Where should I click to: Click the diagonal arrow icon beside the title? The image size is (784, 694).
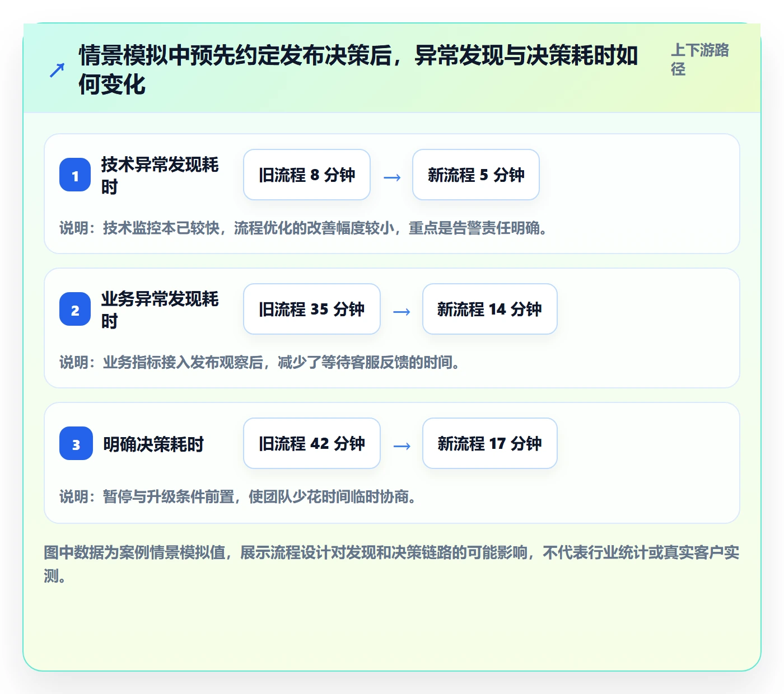pyautogui.click(x=57, y=71)
